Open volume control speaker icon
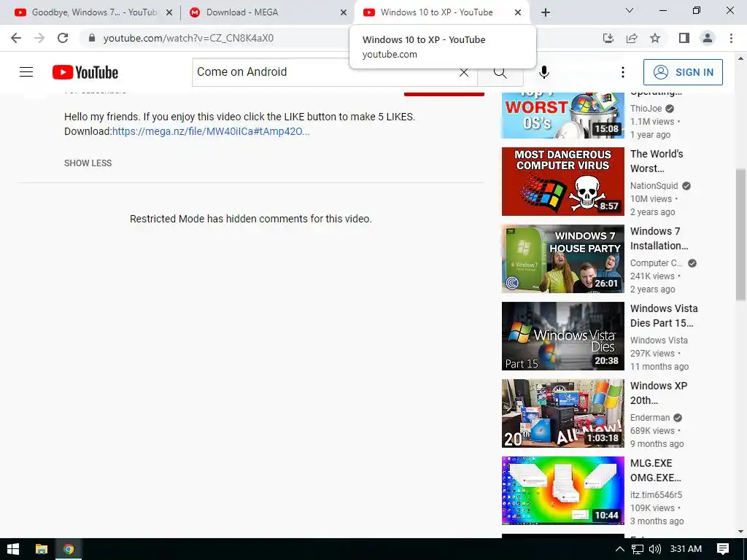Image resolution: width=747 pixels, height=560 pixels. tap(655, 549)
